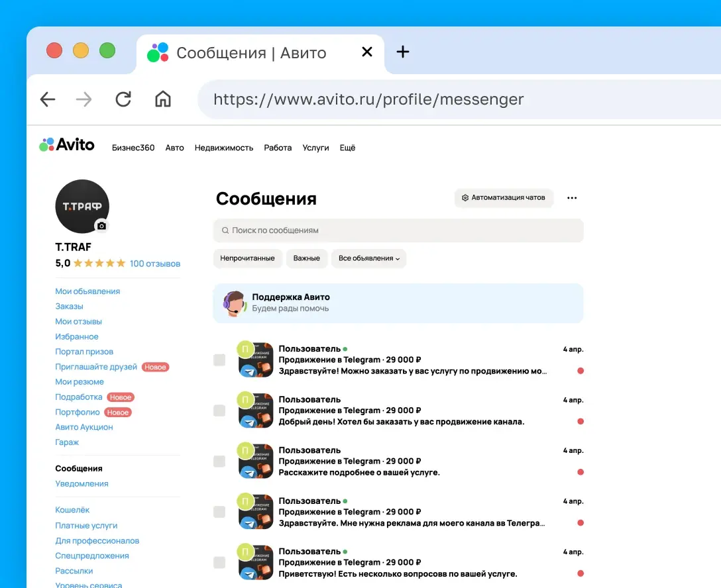
Task: Go back with the browser back arrow
Action: point(48,99)
